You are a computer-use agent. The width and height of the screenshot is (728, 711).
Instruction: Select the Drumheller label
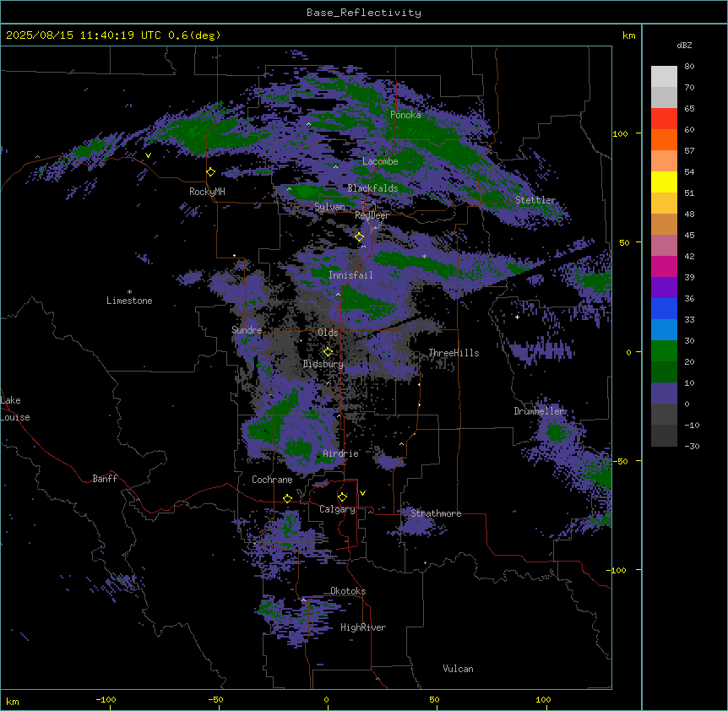[x=539, y=411]
